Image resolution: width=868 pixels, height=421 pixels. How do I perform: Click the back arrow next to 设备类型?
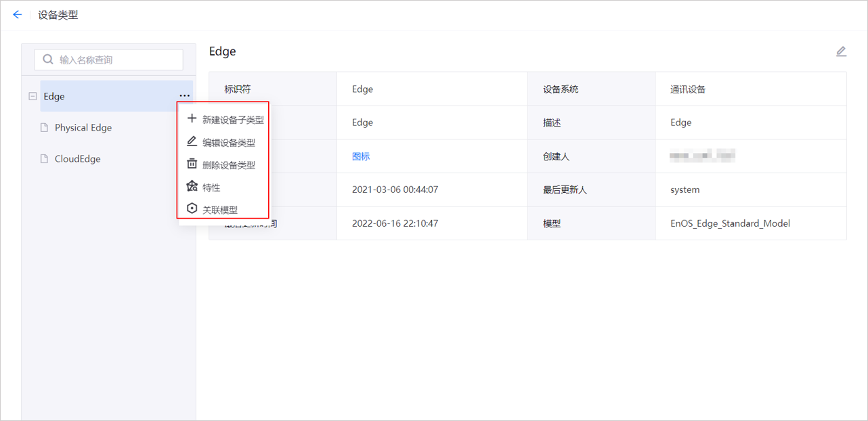tap(17, 14)
